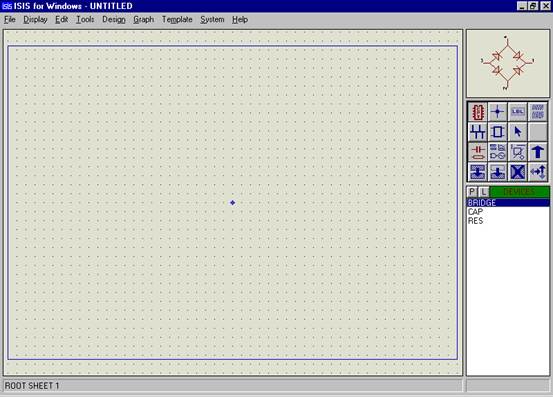The height and width of the screenshot is (397, 553).
Task: Select the Sub-Circuit box tool
Action: [497, 132]
